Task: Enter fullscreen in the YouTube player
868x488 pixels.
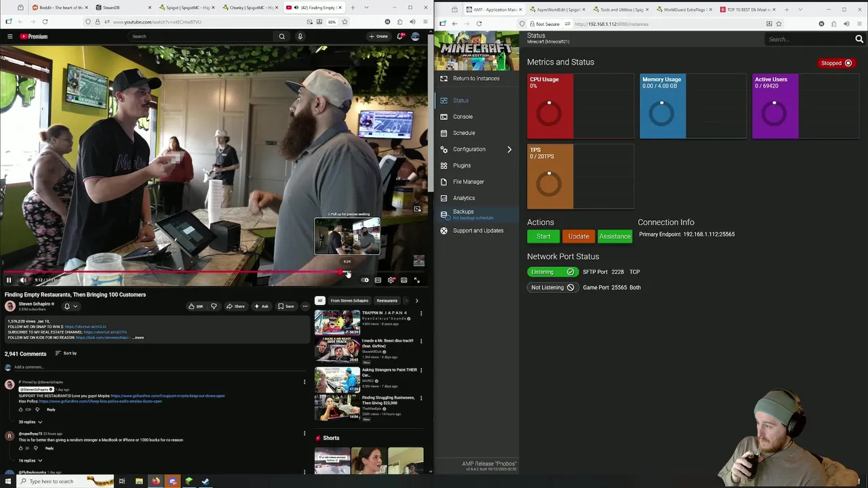Action: point(416,280)
